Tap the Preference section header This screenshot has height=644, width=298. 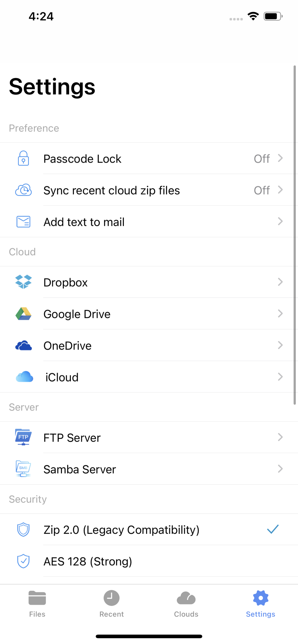34,128
